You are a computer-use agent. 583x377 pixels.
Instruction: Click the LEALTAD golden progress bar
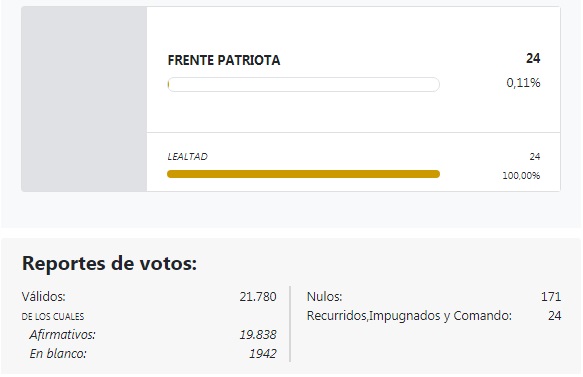[303, 174]
